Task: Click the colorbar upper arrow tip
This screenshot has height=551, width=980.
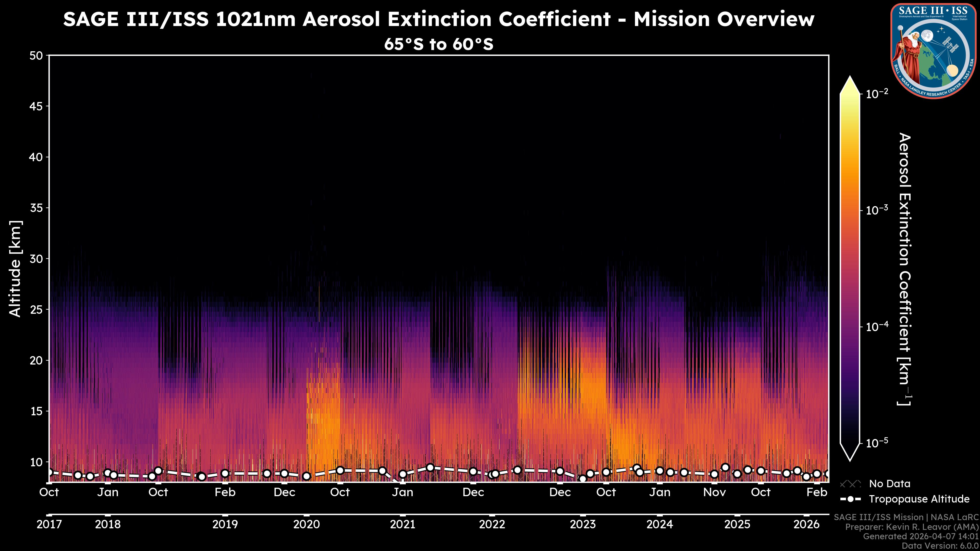Action: [x=850, y=77]
